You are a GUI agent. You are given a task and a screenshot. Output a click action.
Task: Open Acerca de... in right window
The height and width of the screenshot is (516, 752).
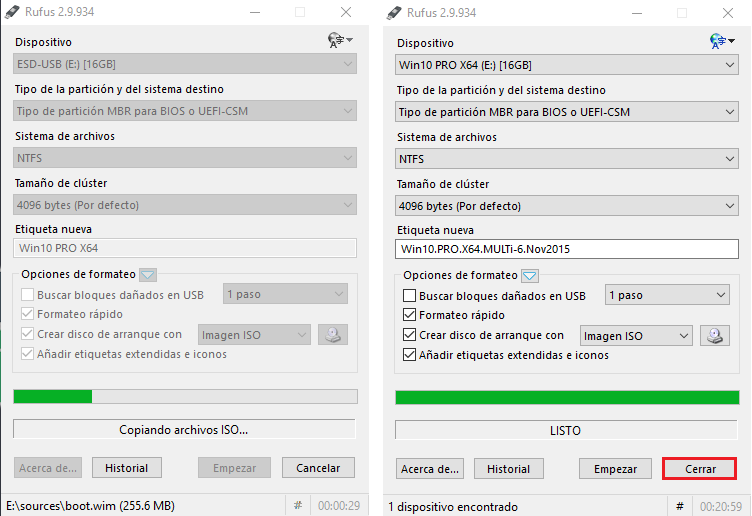point(430,469)
